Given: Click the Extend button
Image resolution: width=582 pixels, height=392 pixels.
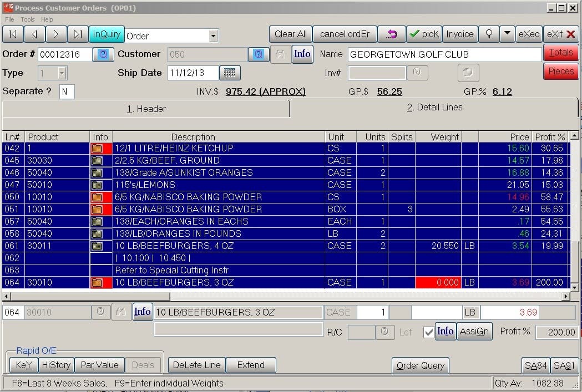Looking at the screenshot, I should click(x=251, y=365).
